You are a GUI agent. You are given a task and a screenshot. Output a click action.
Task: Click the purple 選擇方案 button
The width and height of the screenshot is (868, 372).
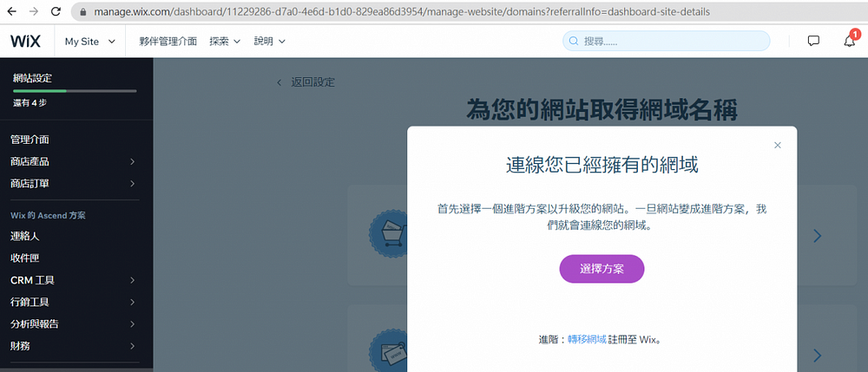[602, 269]
